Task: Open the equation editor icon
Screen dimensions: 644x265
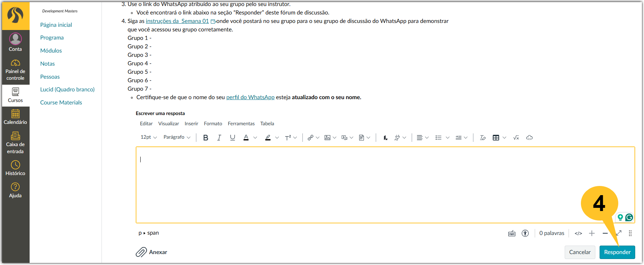Action: [x=516, y=138]
